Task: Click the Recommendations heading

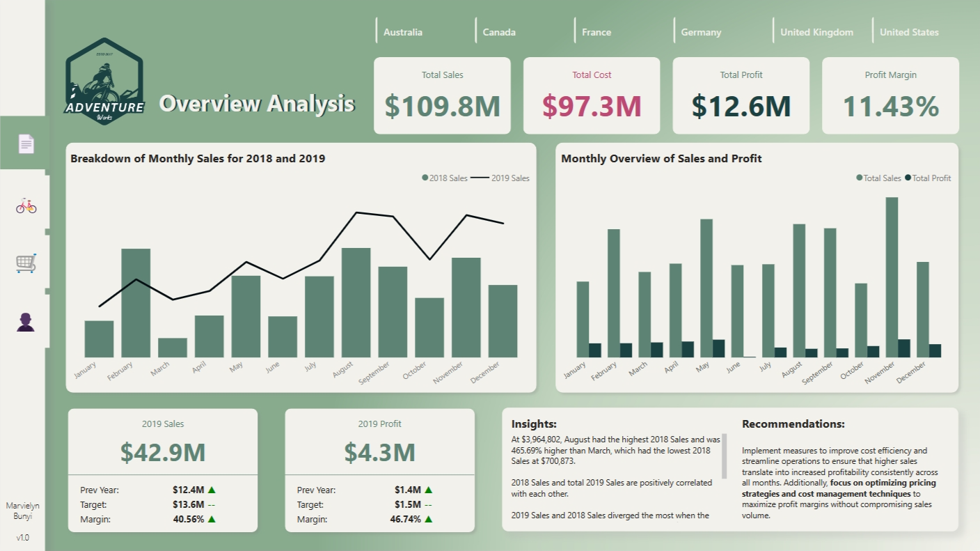Action: click(x=793, y=424)
